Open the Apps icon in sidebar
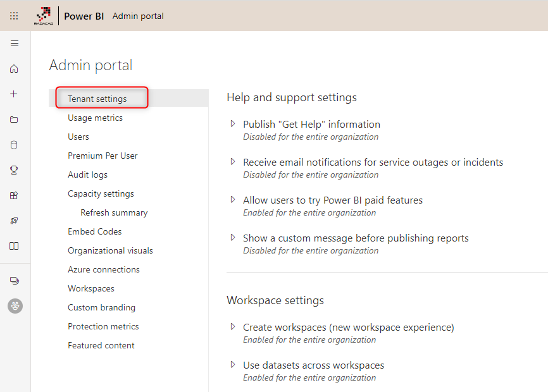Image resolution: width=548 pixels, height=392 pixels. pos(15,195)
